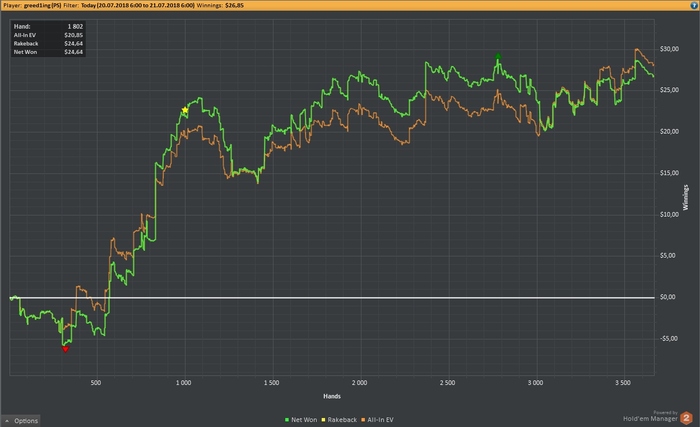Screen dimensions: 700x427
Task: Click the orange All-In EV legend swatch
Action: [363, 420]
